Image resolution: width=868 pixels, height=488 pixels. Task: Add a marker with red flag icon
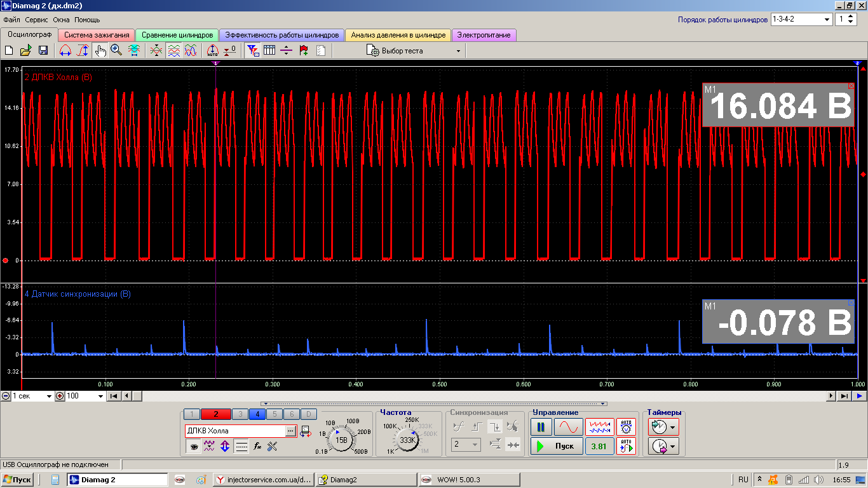point(303,51)
